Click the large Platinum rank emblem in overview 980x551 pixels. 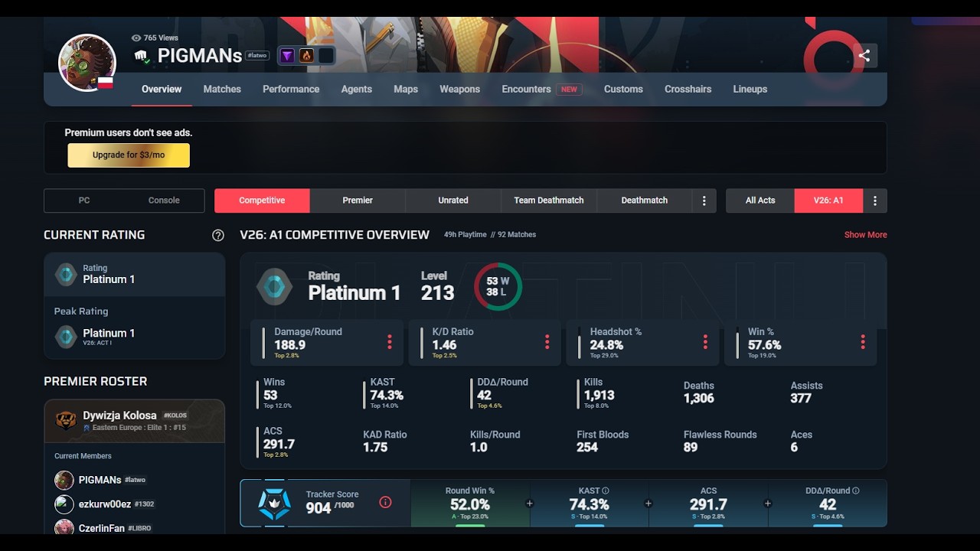pos(274,287)
